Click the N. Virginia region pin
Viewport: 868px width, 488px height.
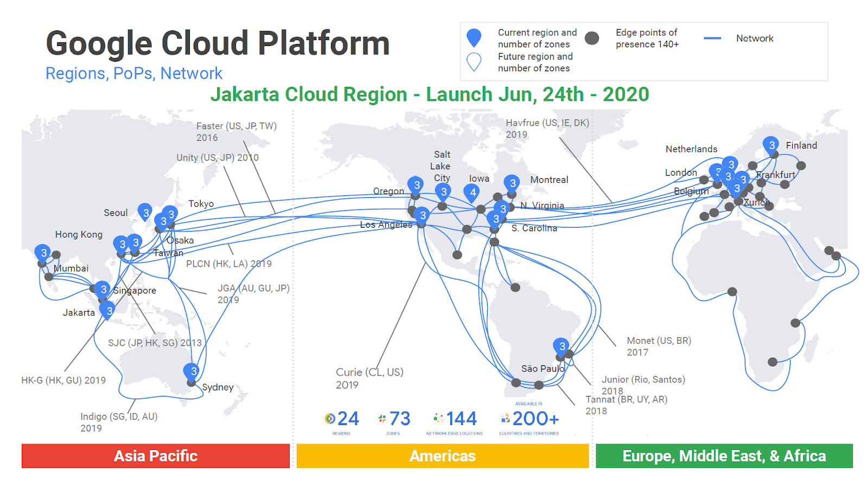[x=502, y=209]
